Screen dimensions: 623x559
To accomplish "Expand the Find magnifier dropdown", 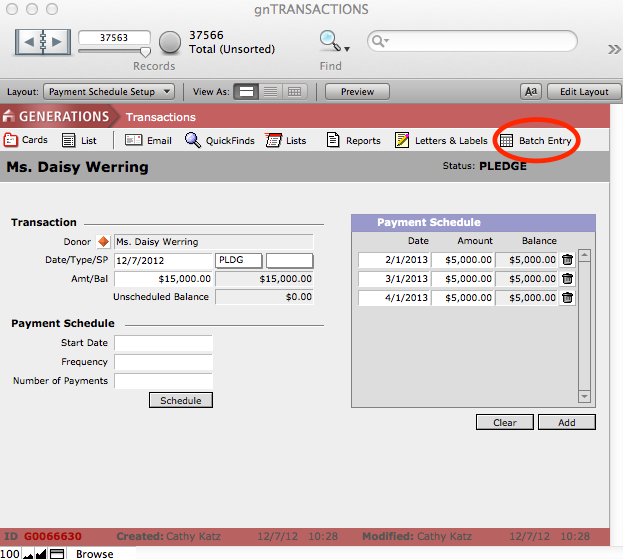I will tap(333, 42).
